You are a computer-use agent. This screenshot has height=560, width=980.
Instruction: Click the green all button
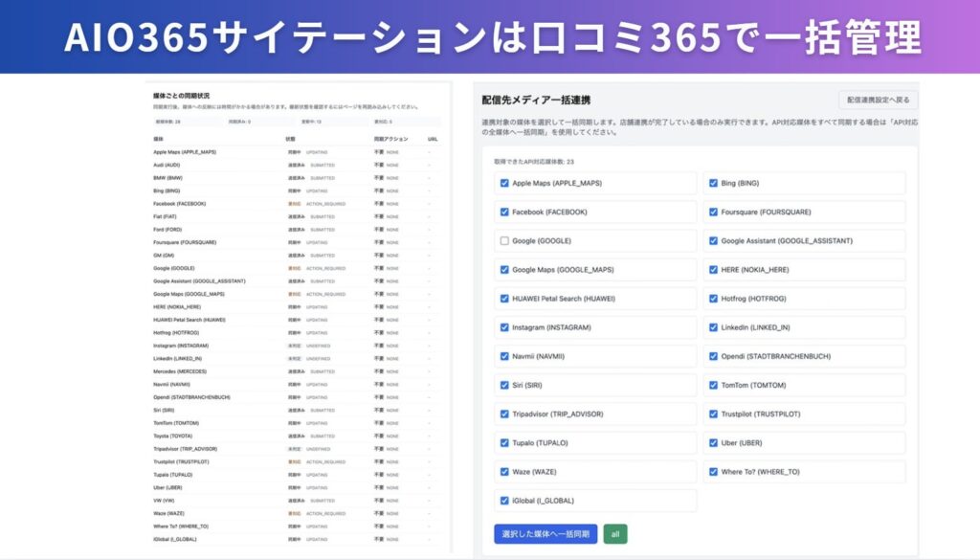615,533
